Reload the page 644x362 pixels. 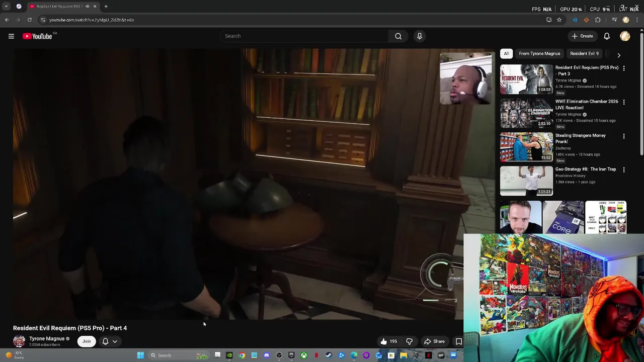point(29,20)
